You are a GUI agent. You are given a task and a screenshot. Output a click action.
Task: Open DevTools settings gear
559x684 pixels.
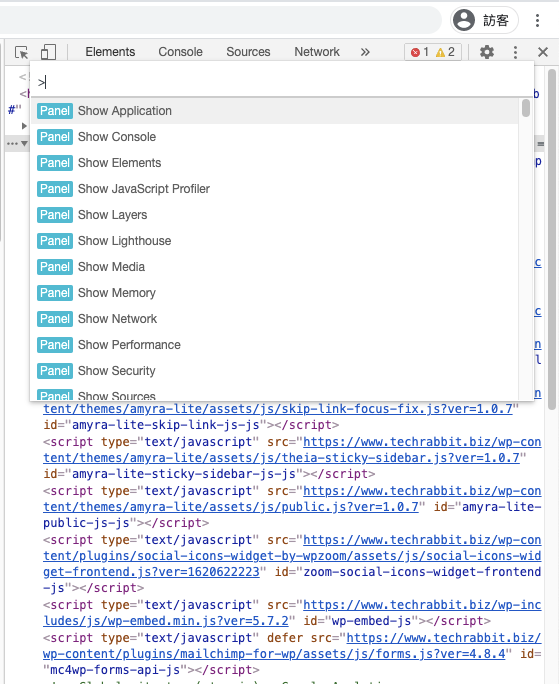[487, 52]
